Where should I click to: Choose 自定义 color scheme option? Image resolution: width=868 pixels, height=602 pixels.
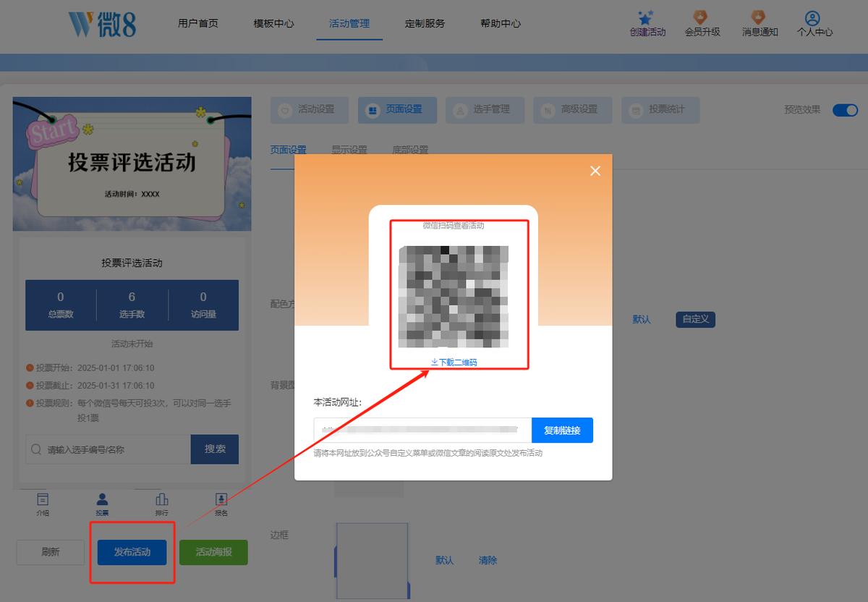[696, 319]
